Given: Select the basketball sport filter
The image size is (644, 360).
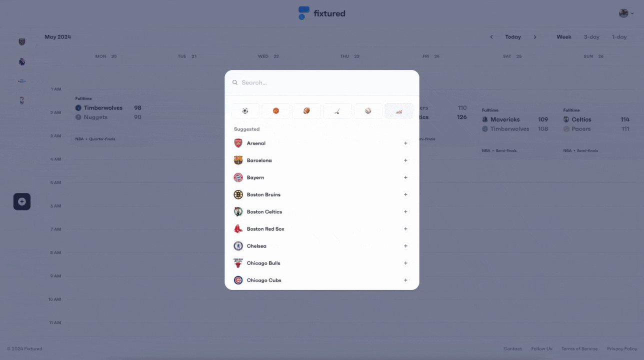Looking at the screenshot, I should tap(276, 111).
